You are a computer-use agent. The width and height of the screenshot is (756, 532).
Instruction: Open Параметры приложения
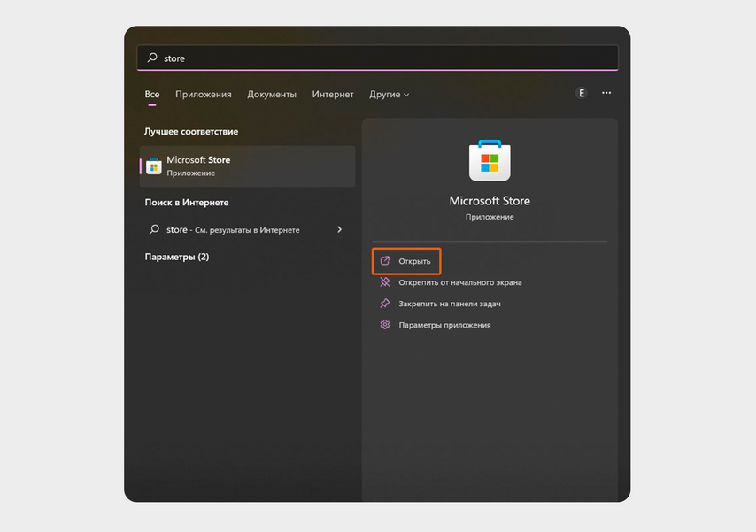(x=444, y=325)
